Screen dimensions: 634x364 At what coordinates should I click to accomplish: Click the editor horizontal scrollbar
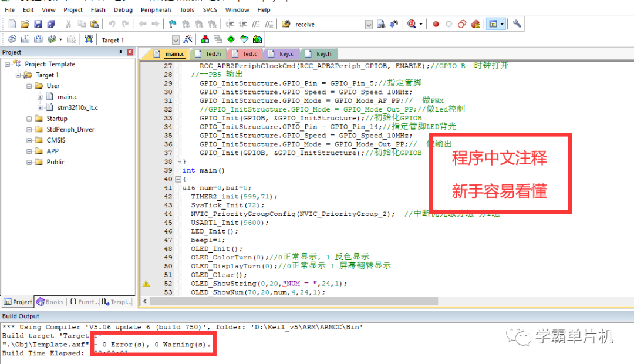tap(294, 301)
